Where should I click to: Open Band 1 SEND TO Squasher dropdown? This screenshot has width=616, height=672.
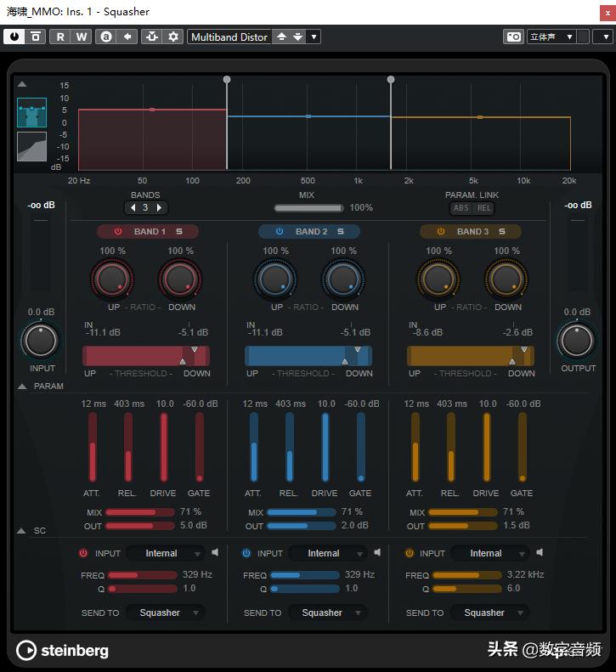tap(166, 613)
